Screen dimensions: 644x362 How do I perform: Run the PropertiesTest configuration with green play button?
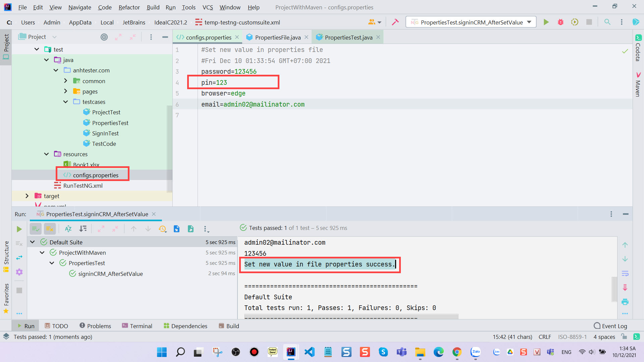coord(546,22)
